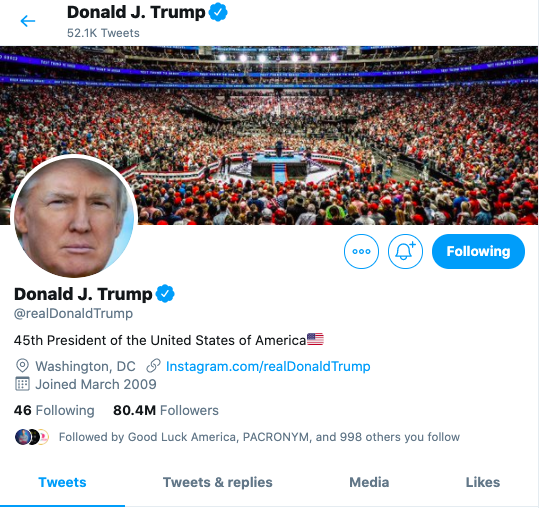The image size is (542, 508).
Task: Open the three-dot more options button
Action: (x=361, y=252)
